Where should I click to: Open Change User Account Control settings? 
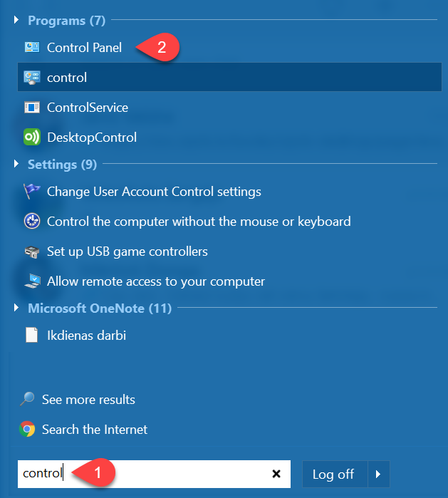[154, 192]
